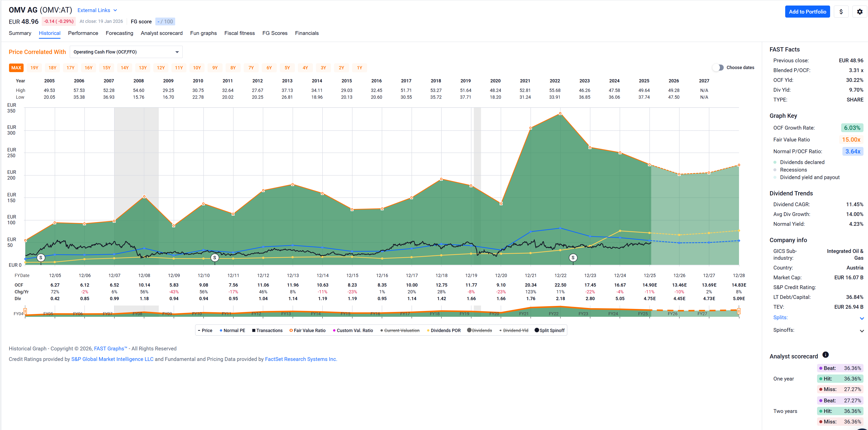The image size is (868, 430).
Task: Open the External Links dropdown
Action: [x=97, y=11]
